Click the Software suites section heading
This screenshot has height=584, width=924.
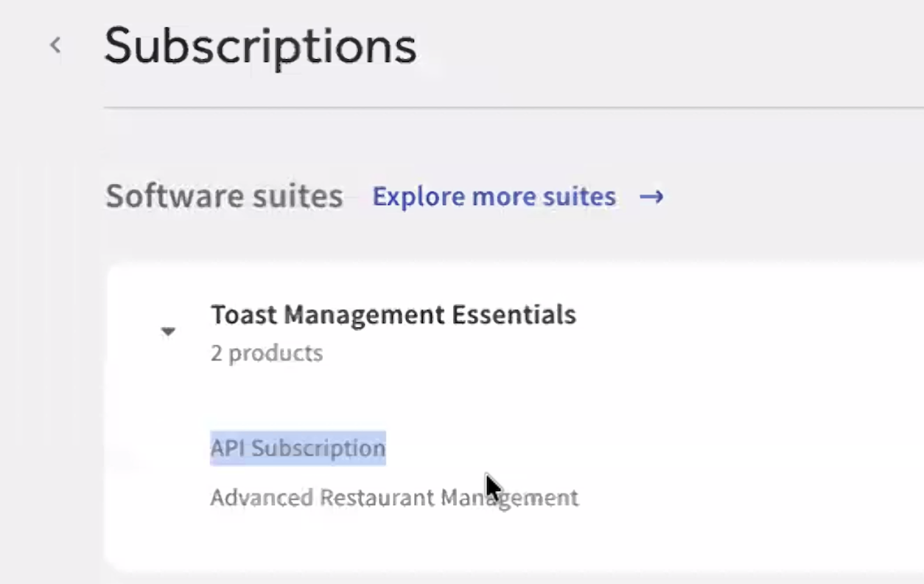click(224, 197)
